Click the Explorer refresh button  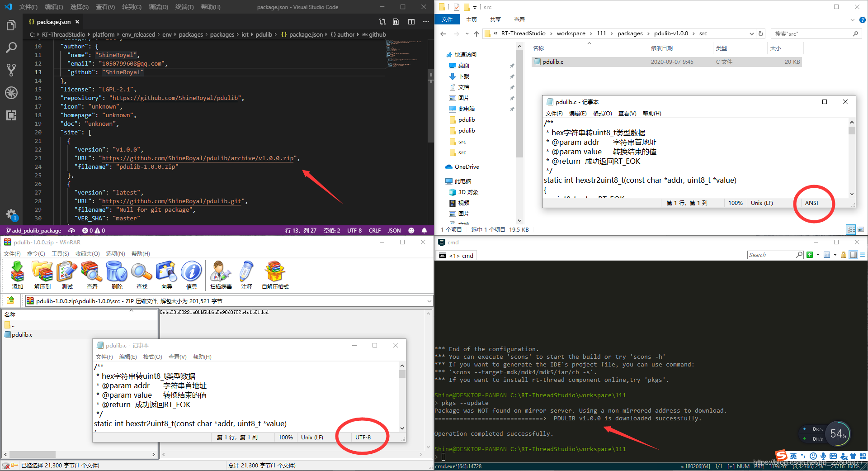point(761,33)
